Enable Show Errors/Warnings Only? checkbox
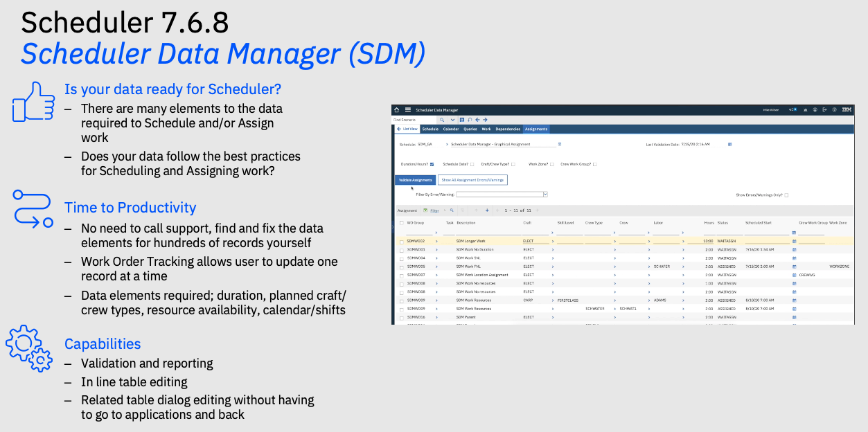This screenshot has width=868, height=432. coord(786,195)
